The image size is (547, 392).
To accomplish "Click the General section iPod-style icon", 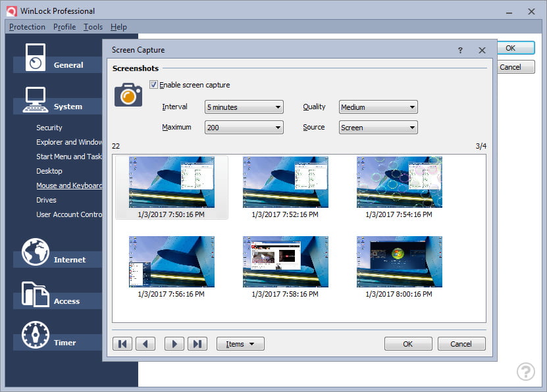I will (36, 57).
